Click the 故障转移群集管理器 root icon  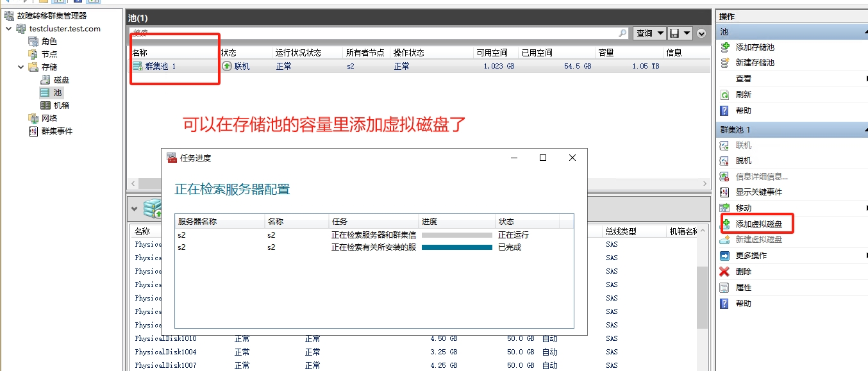pos(8,15)
